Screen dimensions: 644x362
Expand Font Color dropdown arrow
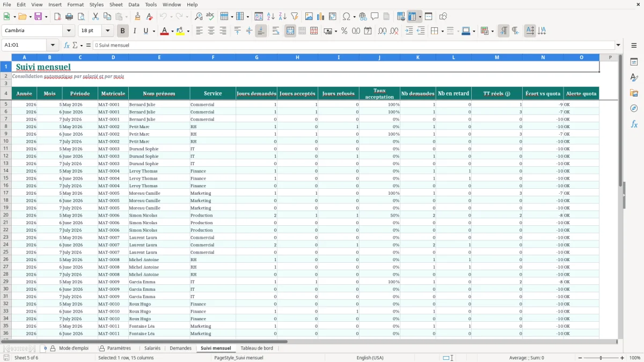(172, 31)
